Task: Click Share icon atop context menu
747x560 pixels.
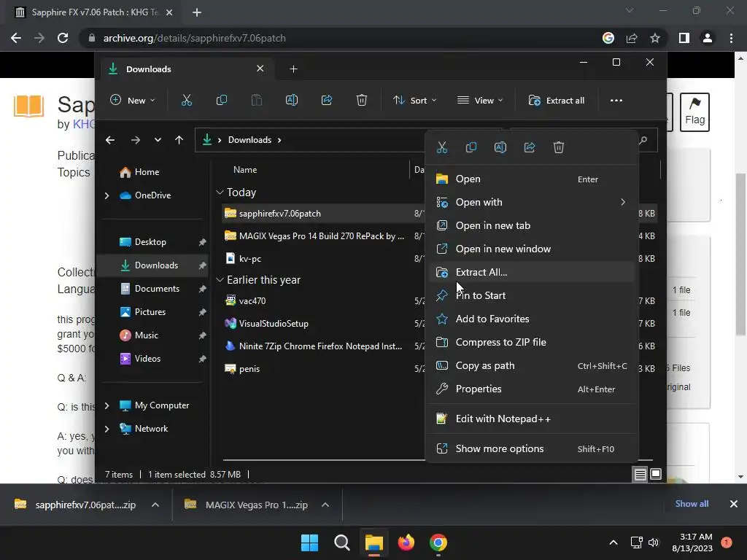Action: coord(530,147)
